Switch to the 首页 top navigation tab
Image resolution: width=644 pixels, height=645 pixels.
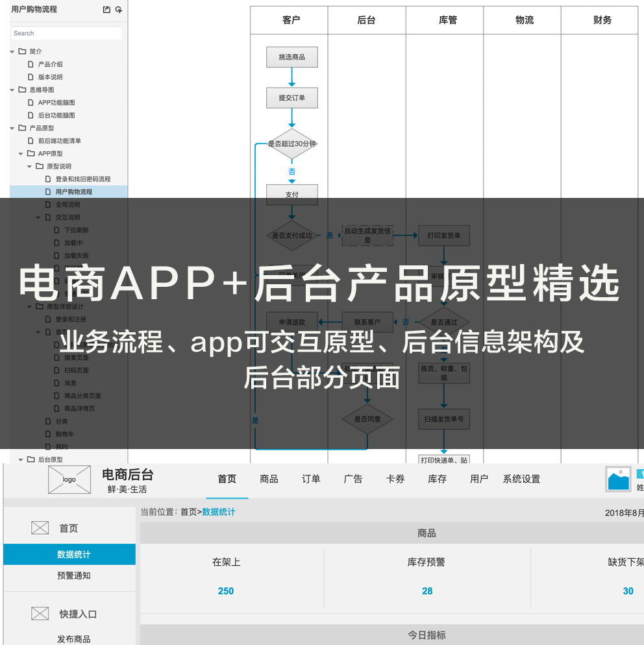point(227,480)
